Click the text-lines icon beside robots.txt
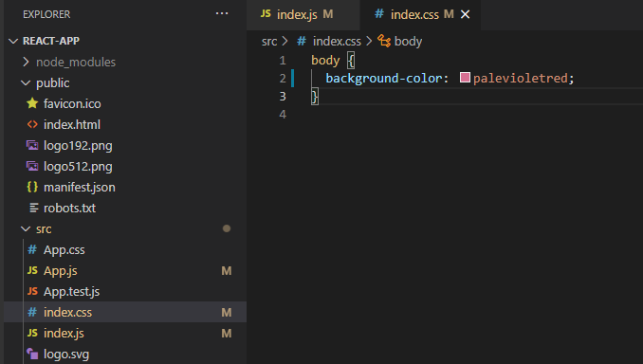 [34, 208]
